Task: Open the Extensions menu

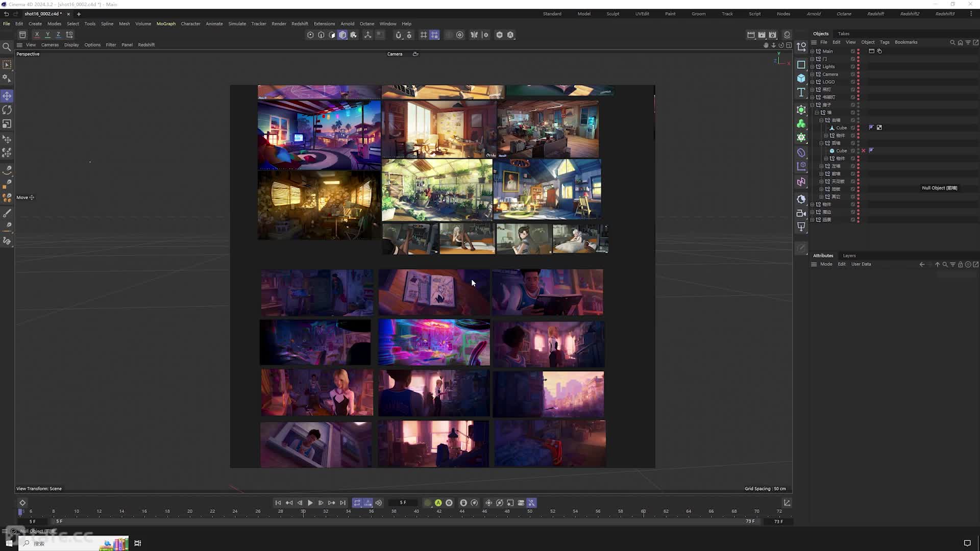Action: pos(324,23)
